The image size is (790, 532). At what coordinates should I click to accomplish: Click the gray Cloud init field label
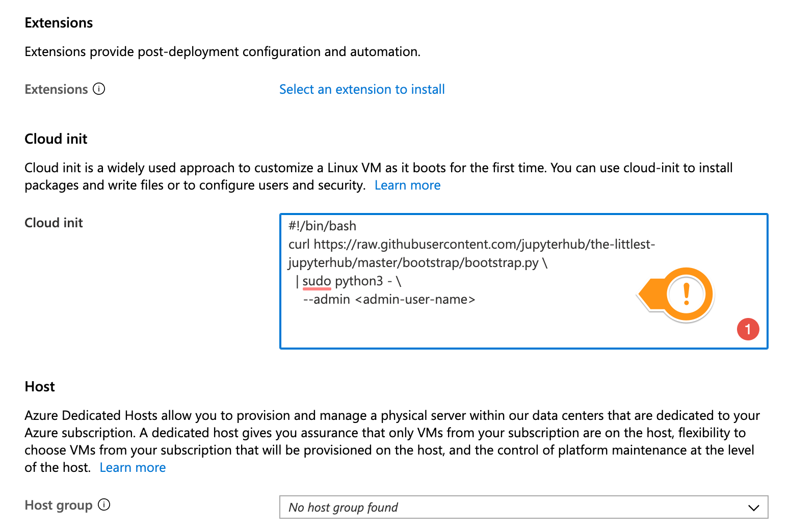[54, 223]
